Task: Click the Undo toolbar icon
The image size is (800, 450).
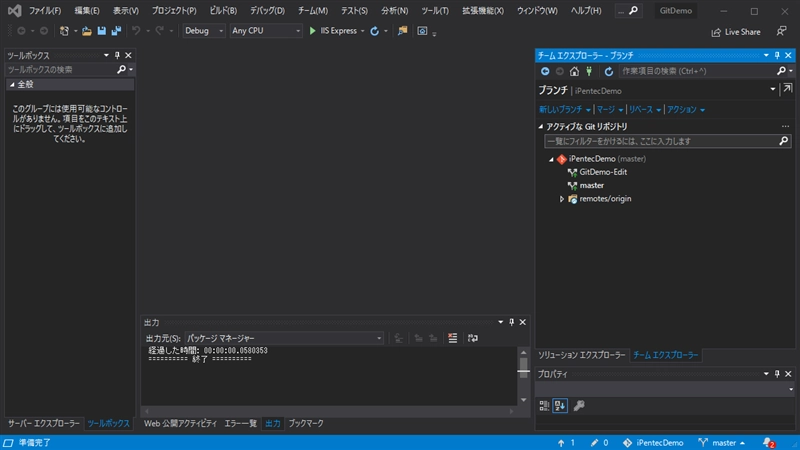Action: click(x=136, y=31)
